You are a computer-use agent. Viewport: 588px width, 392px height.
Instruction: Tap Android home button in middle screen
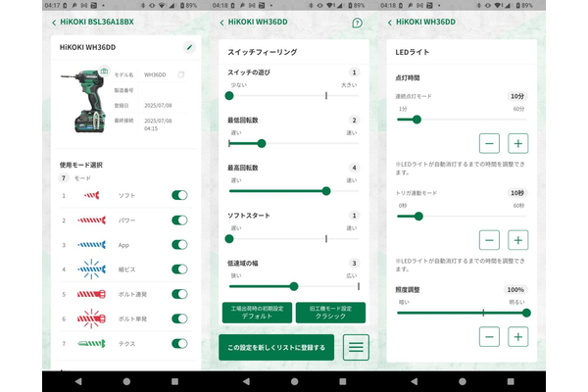[x=294, y=381]
